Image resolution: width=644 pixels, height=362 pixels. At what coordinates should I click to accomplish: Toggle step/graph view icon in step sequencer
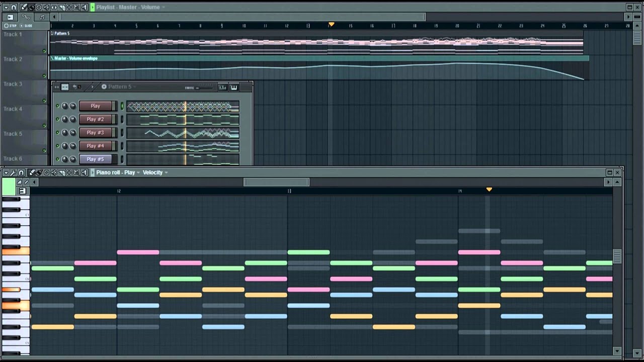(x=65, y=87)
